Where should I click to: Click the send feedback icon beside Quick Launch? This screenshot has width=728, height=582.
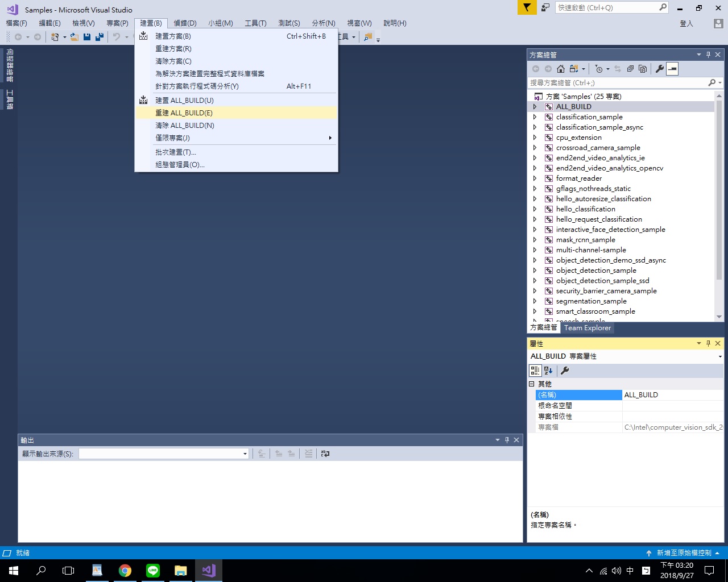[545, 7]
